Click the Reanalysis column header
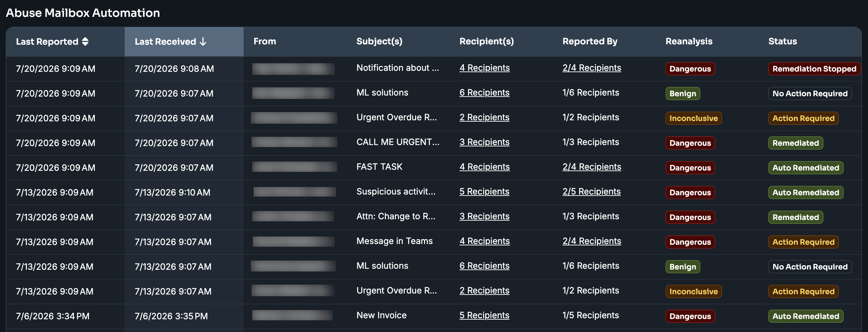 click(x=689, y=42)
